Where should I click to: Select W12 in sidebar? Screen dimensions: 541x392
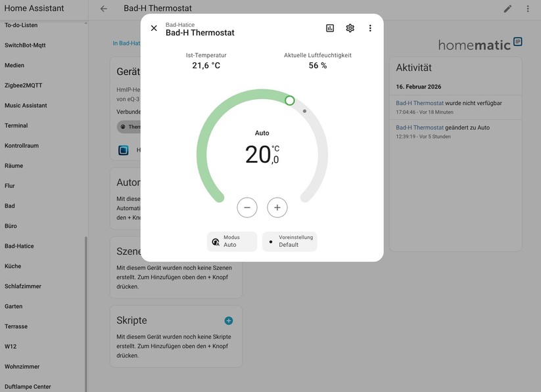[x=11, y=347]
